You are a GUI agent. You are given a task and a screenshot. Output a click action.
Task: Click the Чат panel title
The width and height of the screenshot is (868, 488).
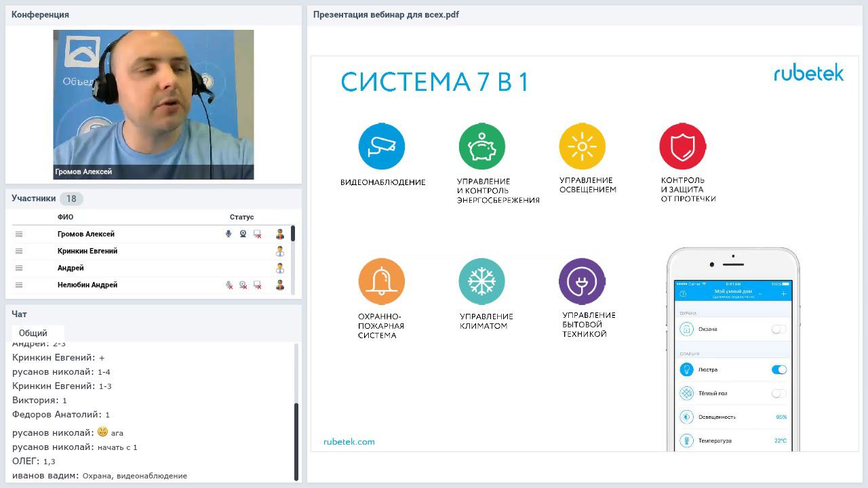[x=19, y=314]
